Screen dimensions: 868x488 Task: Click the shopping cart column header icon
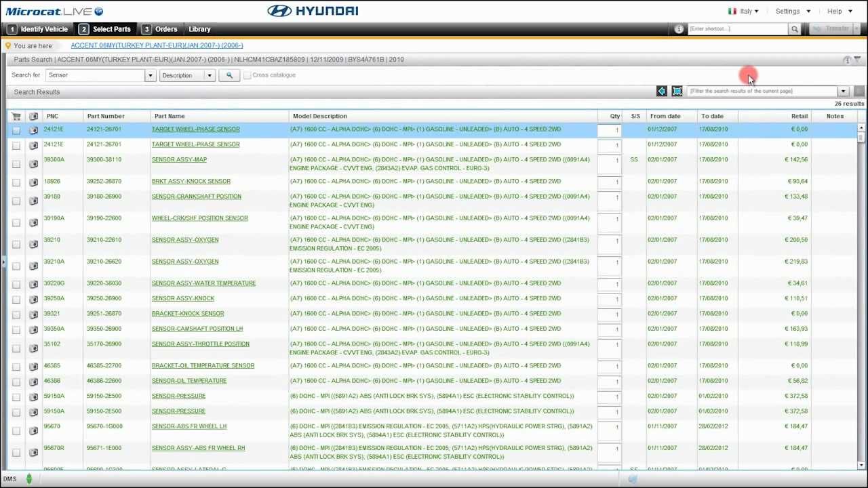pos(16,117)
